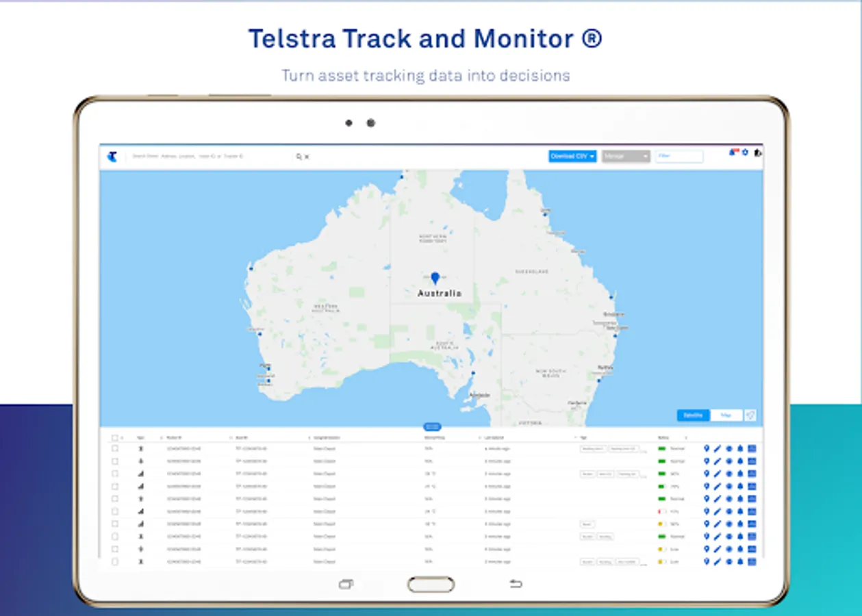Open the history calendar icon in the 56% battery row
Viewport: 862px width, 616px height.
click(x=752, y=524)
